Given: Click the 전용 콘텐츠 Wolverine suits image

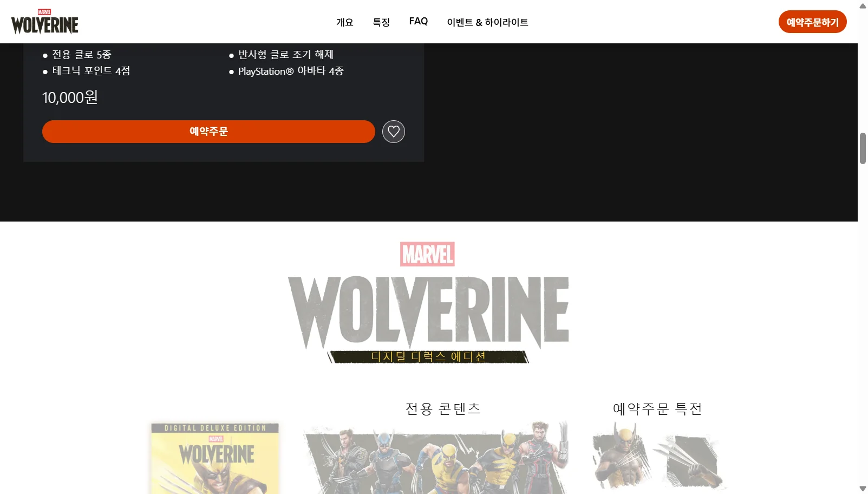Looking at the screenshot, I should tap(436, 457).
